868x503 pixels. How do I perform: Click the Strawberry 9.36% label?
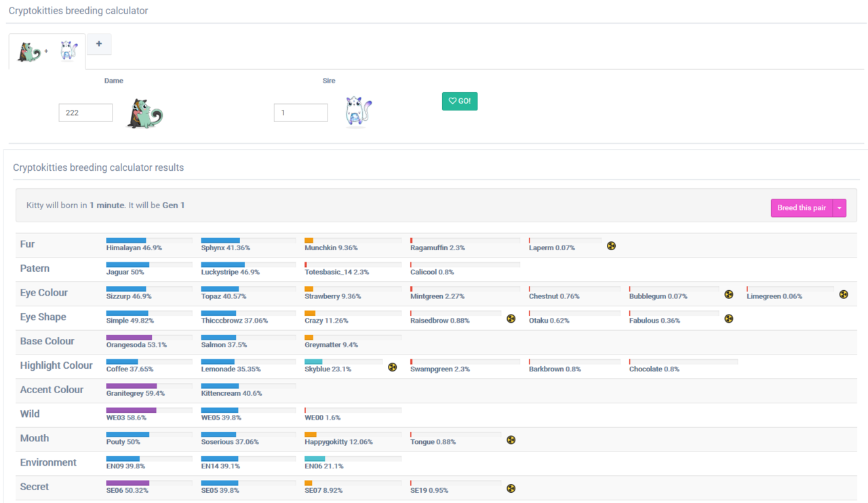pos(332,297)
